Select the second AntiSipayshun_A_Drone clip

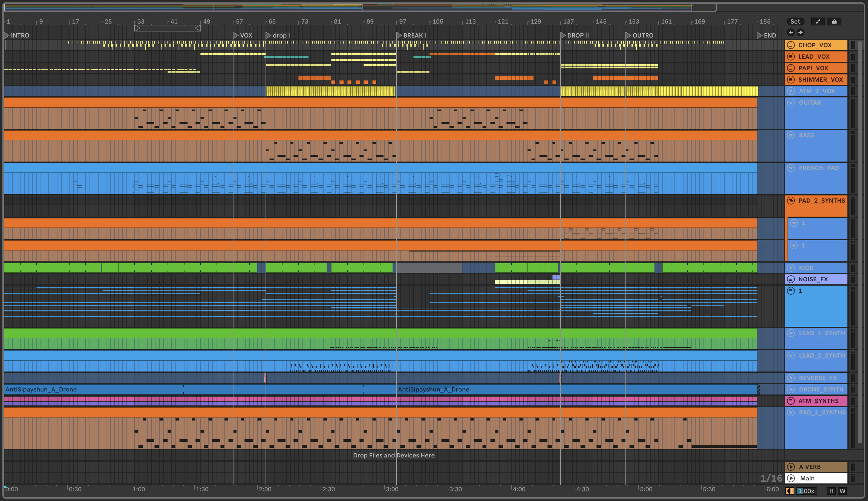(x=433, y=389)
